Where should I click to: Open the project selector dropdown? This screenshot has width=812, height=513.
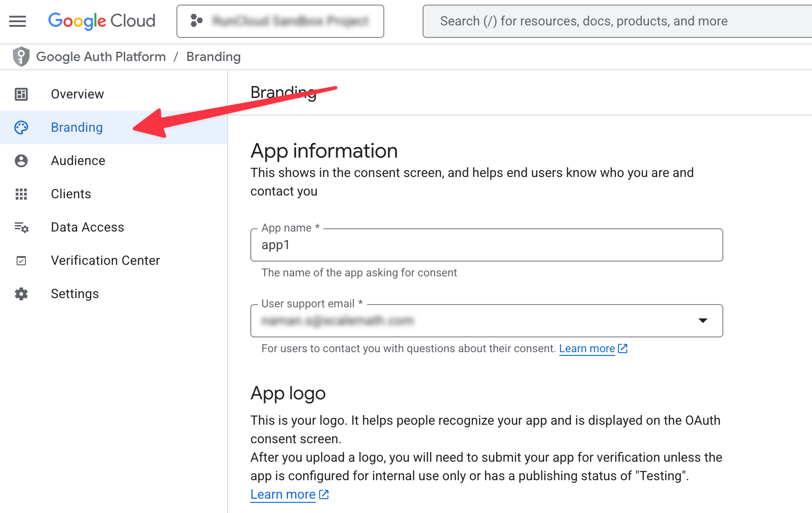(x=280, y=21)
